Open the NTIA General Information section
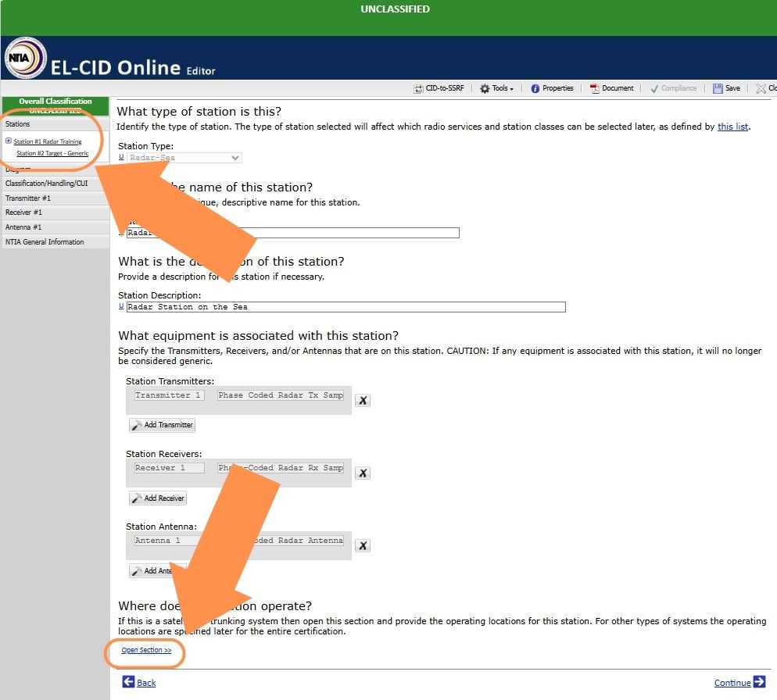Viewport: 777px width, 700px height. (45, 242)
